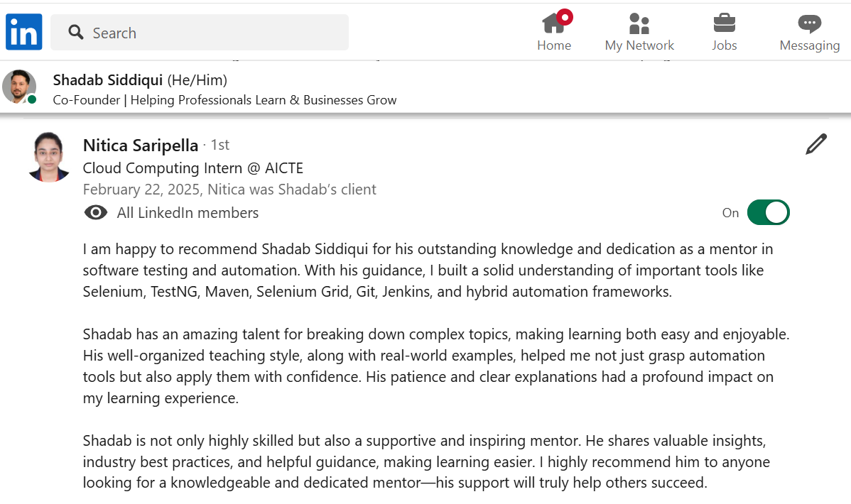
Task: Click the Home tab label
Action: pyautogui.click(x=554, y=45)
